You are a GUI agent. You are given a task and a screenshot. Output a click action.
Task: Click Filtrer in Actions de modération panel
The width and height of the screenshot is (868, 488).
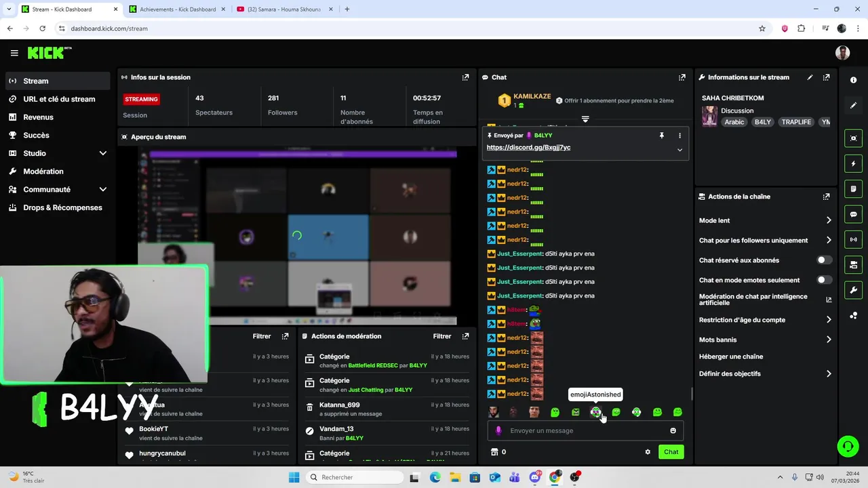[442, 336]
